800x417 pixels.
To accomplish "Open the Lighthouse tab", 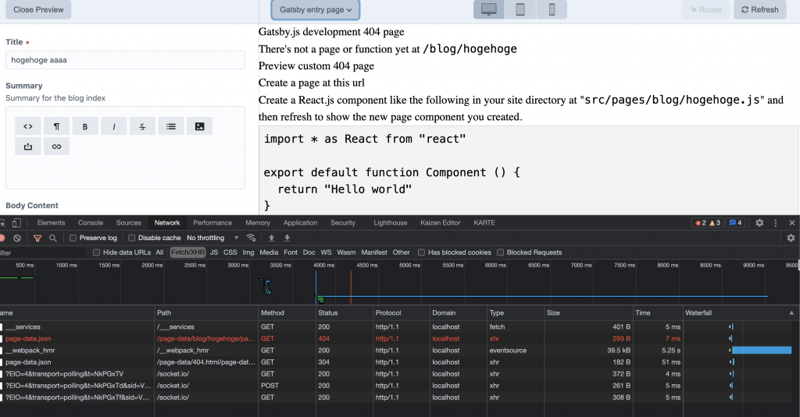I will (x=390, y=223).
